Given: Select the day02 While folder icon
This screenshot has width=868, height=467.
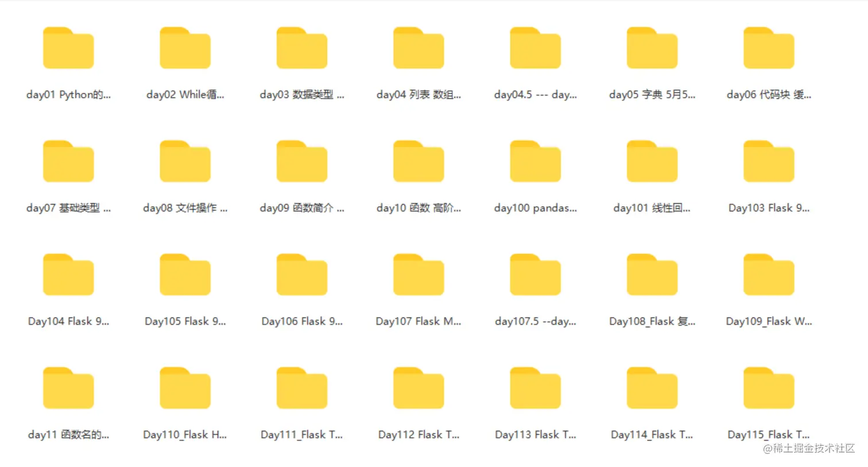Looking at the screenshot, I should pos(185,48).
